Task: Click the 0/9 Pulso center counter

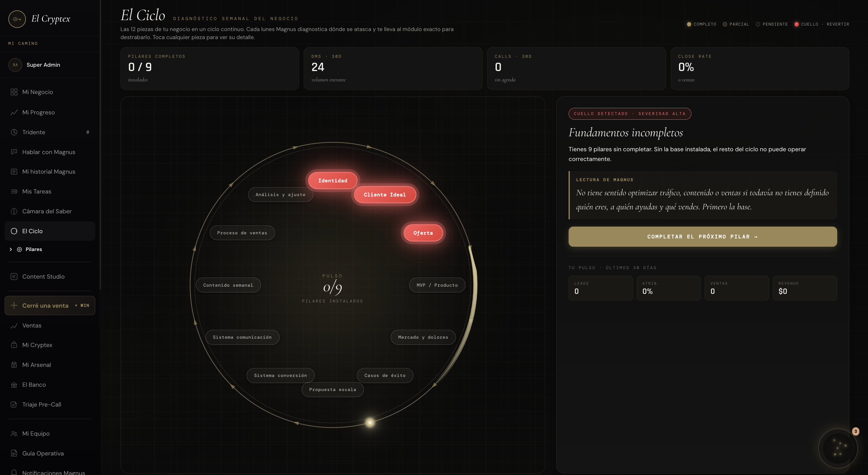Action: (x=332, y=288)
